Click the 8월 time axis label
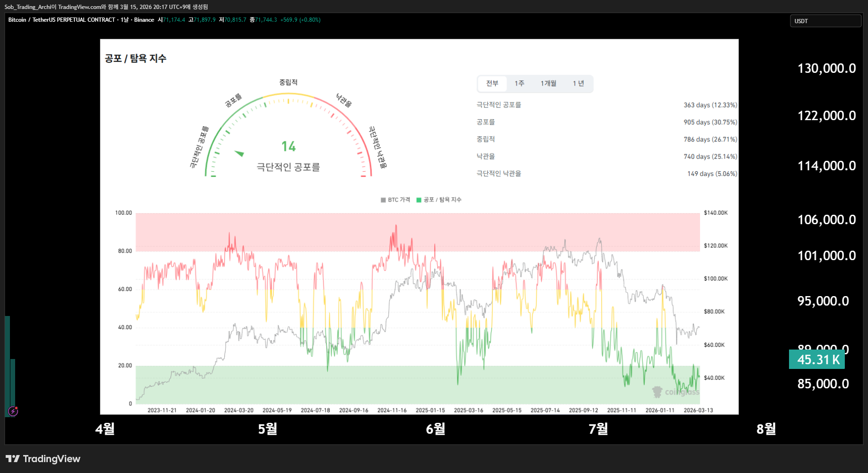 [766, 429]
